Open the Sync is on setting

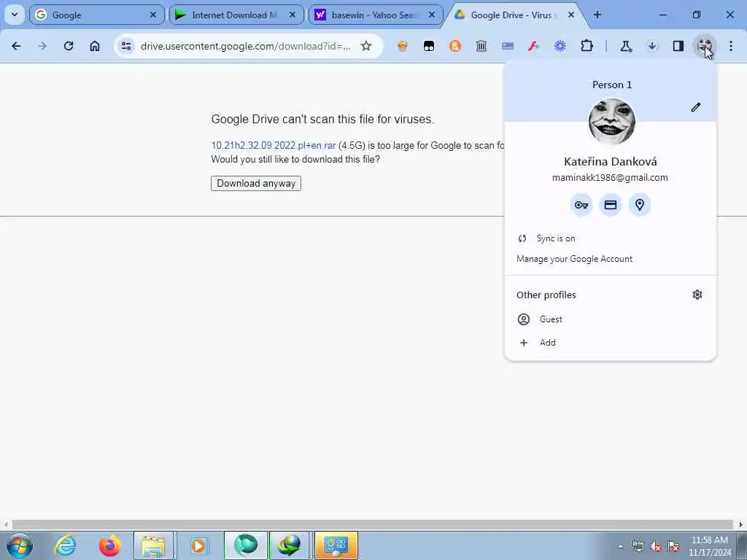611,238
